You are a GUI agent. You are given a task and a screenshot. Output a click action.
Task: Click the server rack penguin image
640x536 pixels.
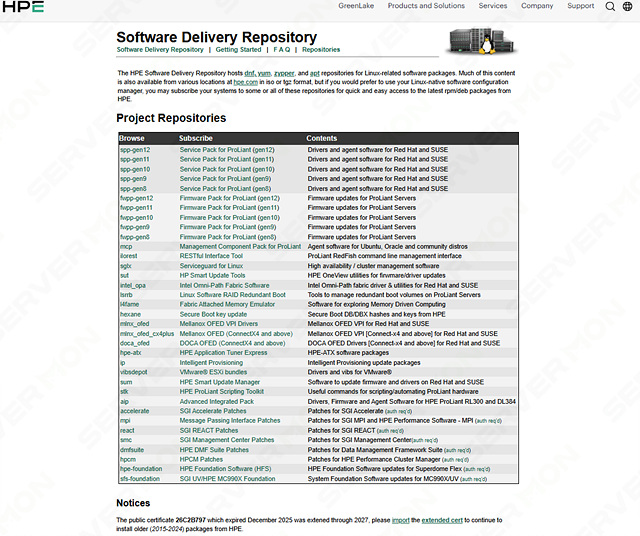click(x=481, y=41)
